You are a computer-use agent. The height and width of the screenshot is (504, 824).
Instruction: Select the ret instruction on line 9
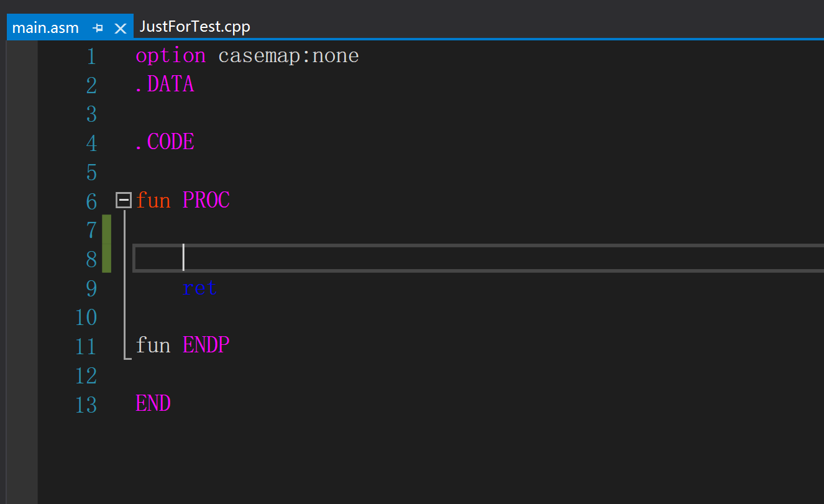coord(199,288)
